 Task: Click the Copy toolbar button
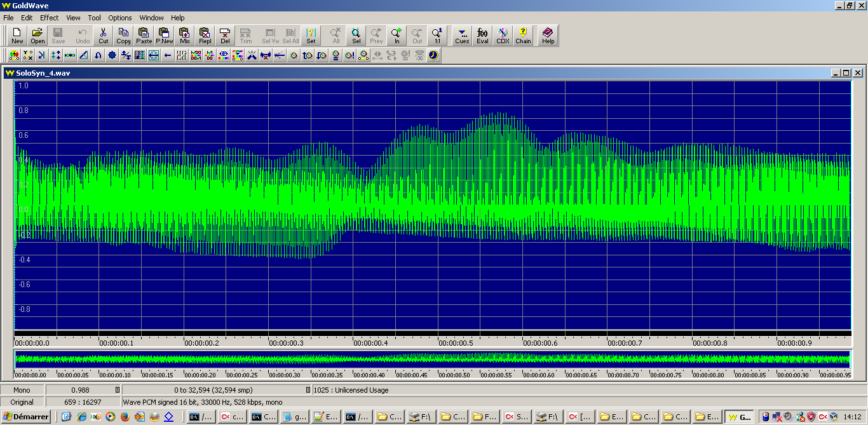click(x=123, y=36)
